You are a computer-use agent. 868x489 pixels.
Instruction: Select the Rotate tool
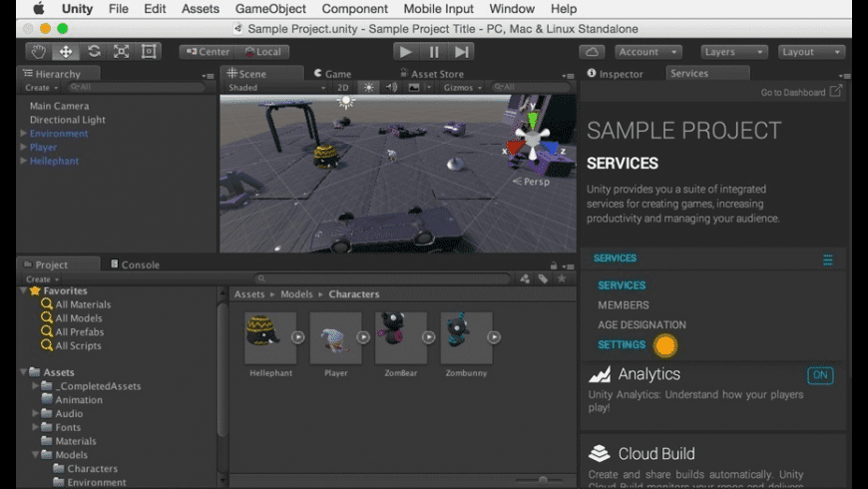94,52
